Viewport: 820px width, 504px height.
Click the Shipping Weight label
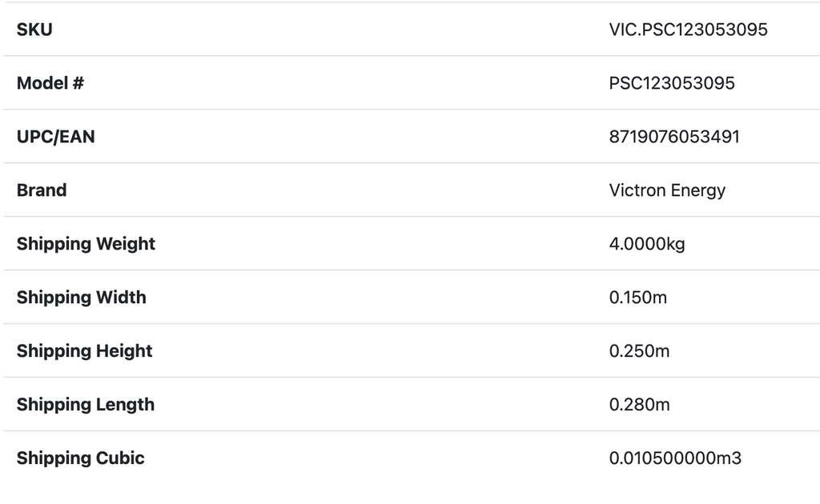pyautogui.click(x=86, y=244)
